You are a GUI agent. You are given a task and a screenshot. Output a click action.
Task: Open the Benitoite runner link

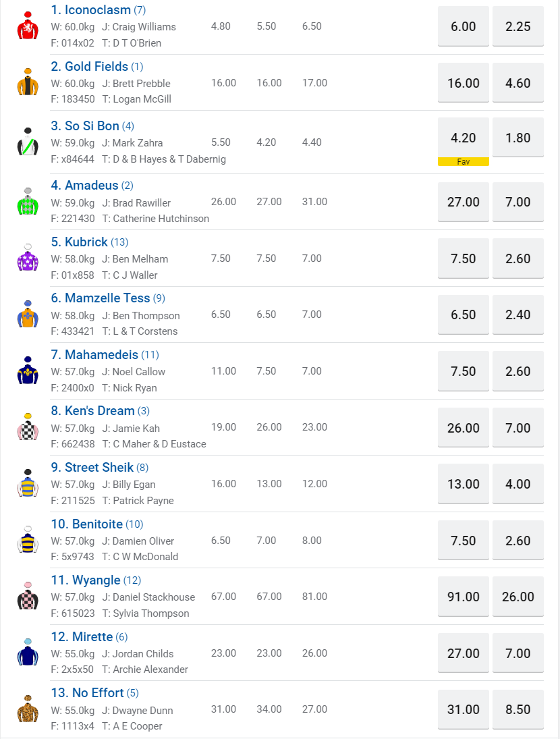click(97, 524)
